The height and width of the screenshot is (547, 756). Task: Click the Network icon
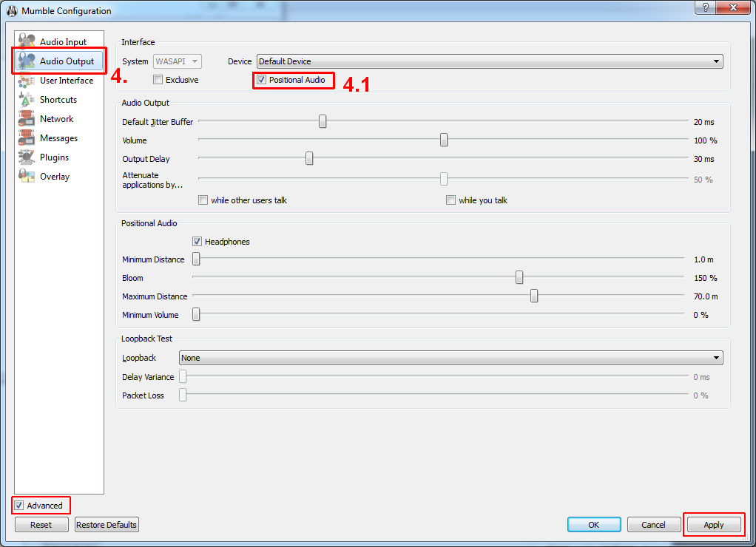pyautogui.click(x=27, y=118)
